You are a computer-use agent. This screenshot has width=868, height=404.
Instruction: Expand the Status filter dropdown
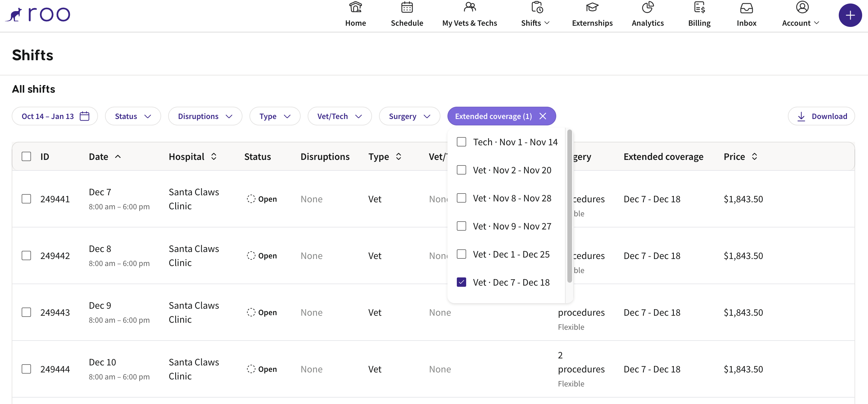click(133, 116)
